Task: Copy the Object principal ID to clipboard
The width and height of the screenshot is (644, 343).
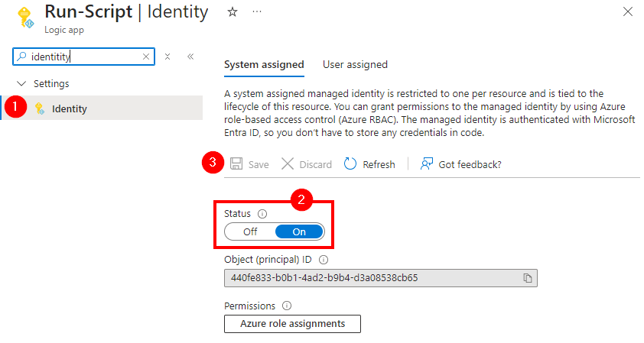Action: [528, 278]
